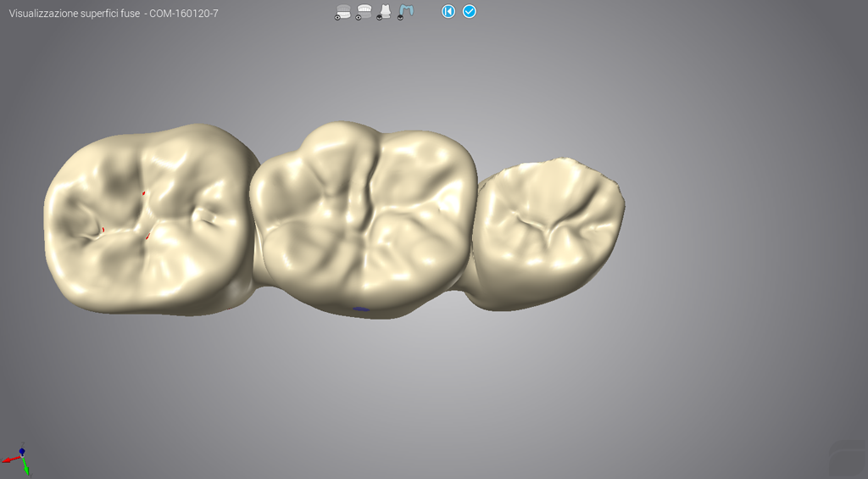Go back to previous step
This screenshot has height=479, width=868.
click(448, 11)
